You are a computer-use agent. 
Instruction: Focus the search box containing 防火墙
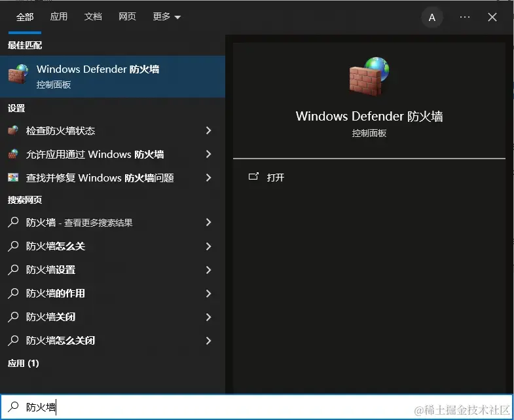click(257, 407)
